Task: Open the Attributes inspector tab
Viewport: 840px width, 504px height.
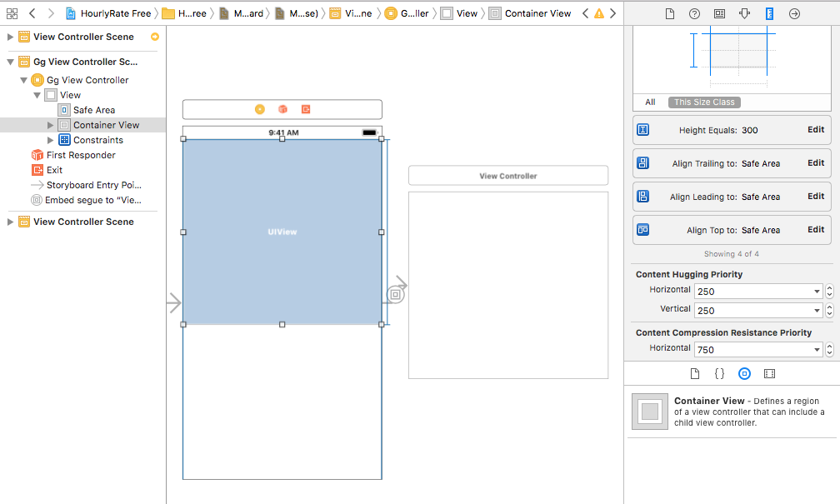Action: 745,13
